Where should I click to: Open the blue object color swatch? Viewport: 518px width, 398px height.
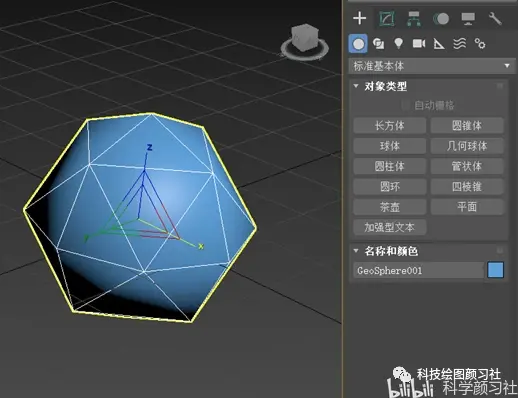pyautogui.click(x=495, y=270)
